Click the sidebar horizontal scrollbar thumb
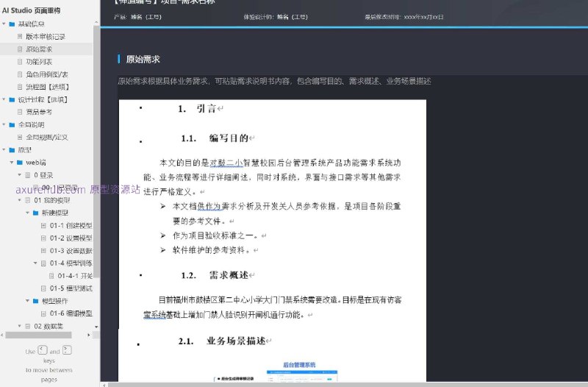This screenshot has height=387, width=588. (38, 335)
